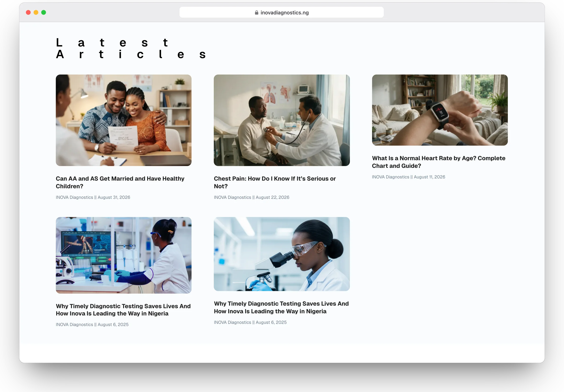Click the August 6, 2025 byline under the computer lab article

[x=92, y=324]
